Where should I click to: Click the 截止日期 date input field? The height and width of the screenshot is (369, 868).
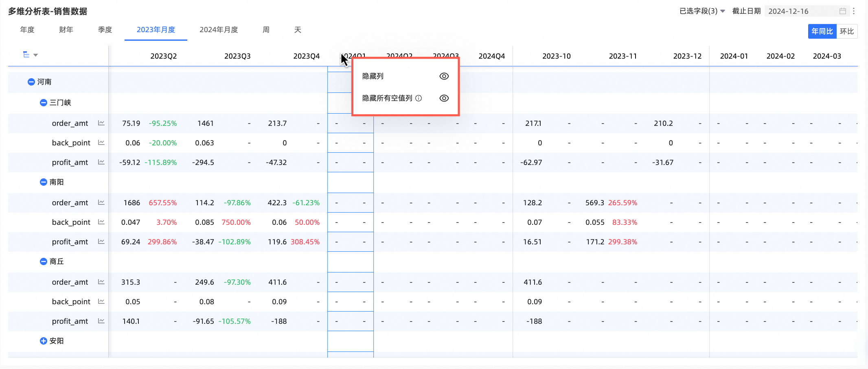pos(800,11)
